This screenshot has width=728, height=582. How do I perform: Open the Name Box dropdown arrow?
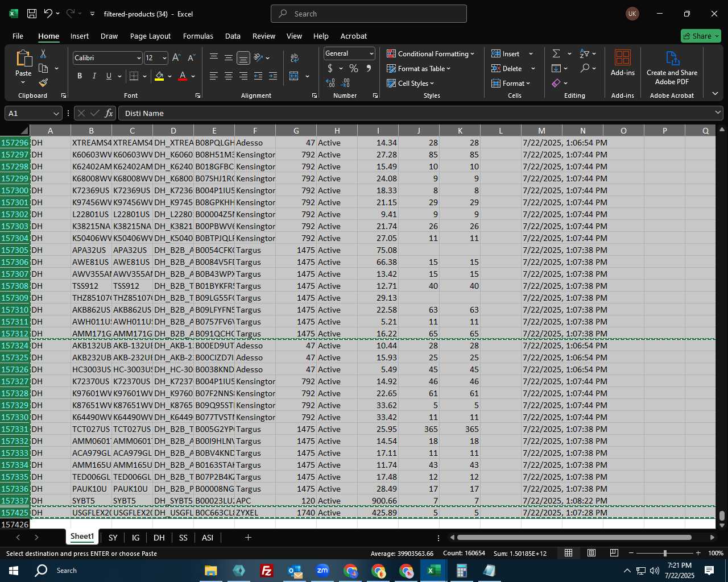[x=56, y=114]
